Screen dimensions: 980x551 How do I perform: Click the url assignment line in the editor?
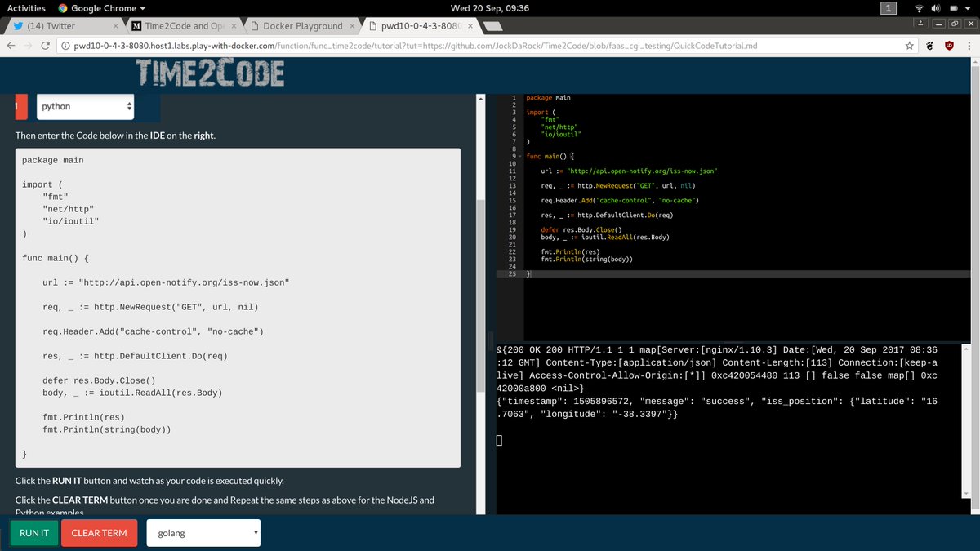[629, 171]
